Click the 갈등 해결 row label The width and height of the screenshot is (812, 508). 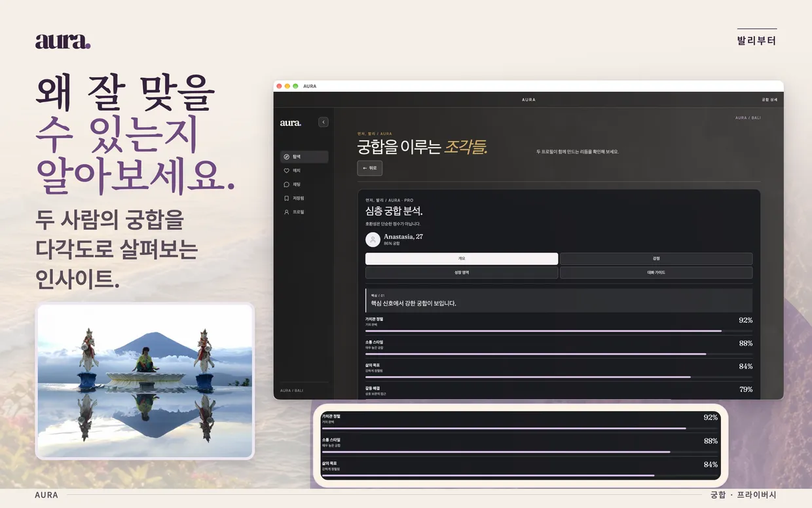coord(373,388)
